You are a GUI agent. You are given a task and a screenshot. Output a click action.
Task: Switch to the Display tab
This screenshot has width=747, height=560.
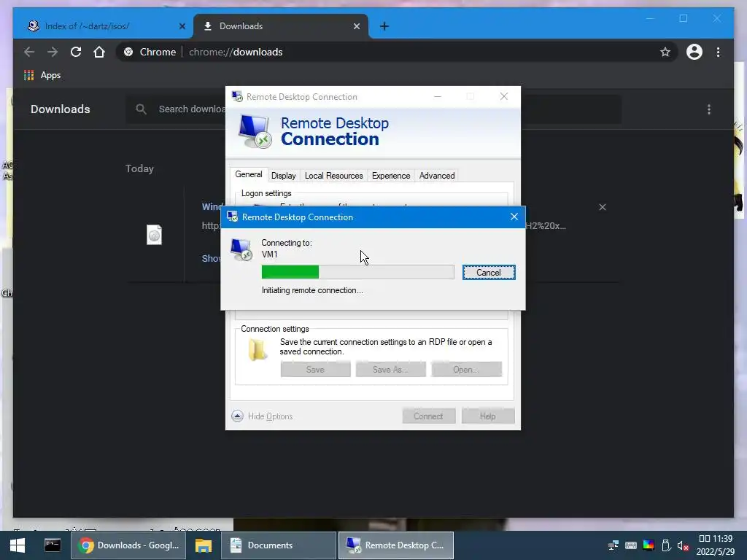pos(284,176)
